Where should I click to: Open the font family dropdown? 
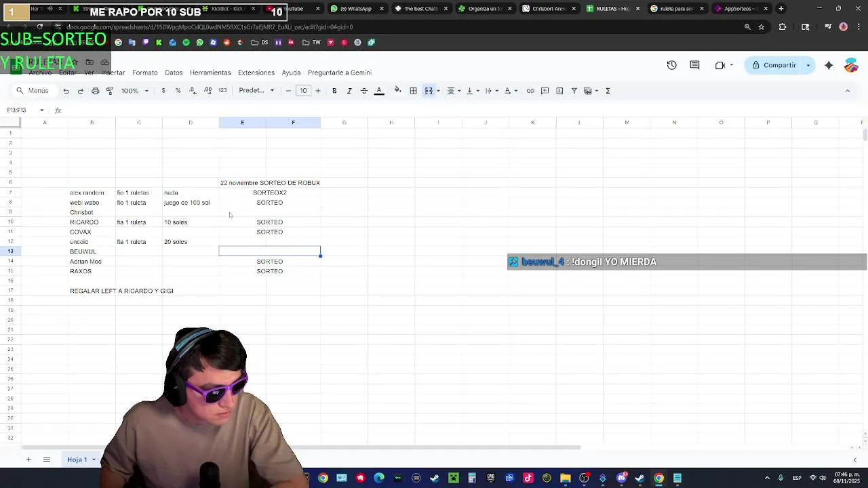[x=256, y=91]
